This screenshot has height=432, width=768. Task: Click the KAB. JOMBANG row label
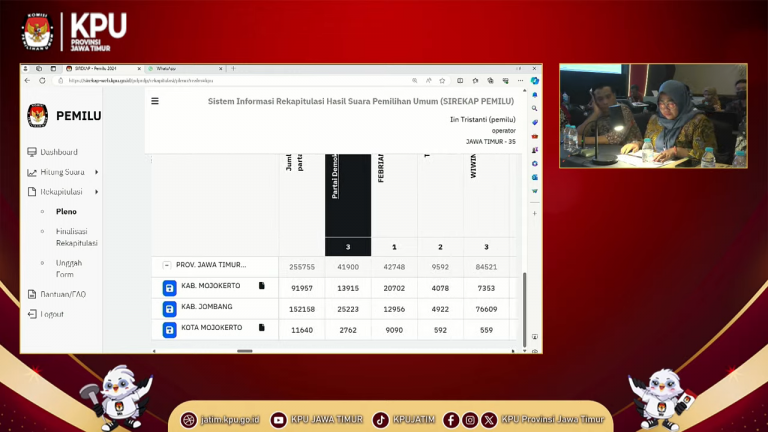pos(207,307)
